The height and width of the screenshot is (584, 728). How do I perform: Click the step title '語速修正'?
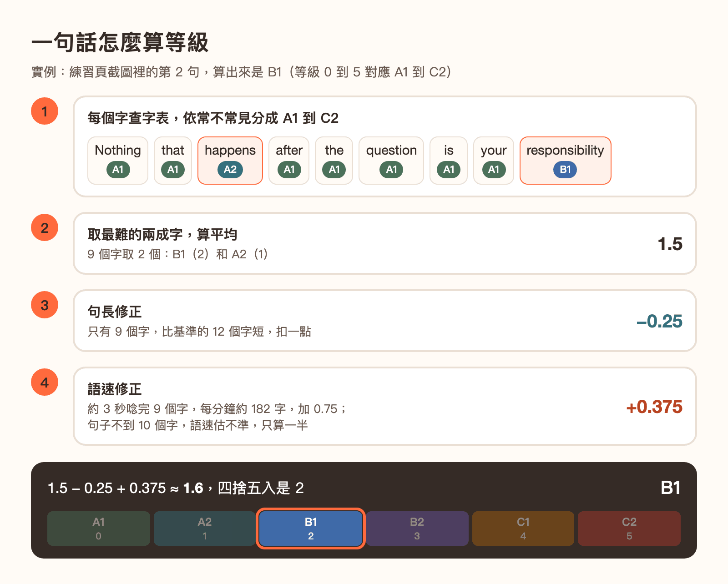(x=115, y=389)
